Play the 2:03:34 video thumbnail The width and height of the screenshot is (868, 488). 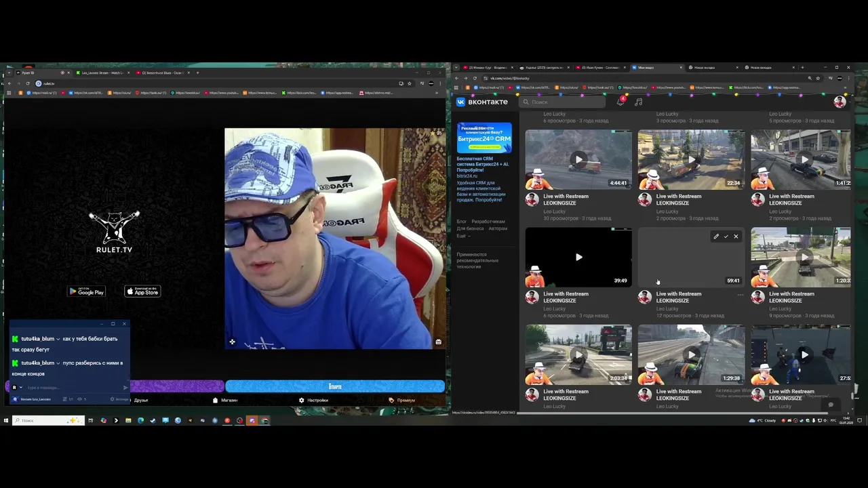coord(578,354)
